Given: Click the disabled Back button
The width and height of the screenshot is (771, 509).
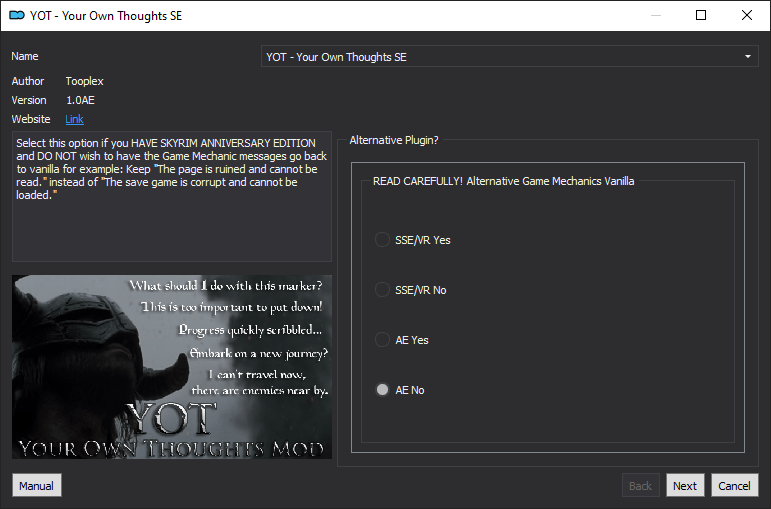Looking at the screenshot, I should click(x=640, y=486).
